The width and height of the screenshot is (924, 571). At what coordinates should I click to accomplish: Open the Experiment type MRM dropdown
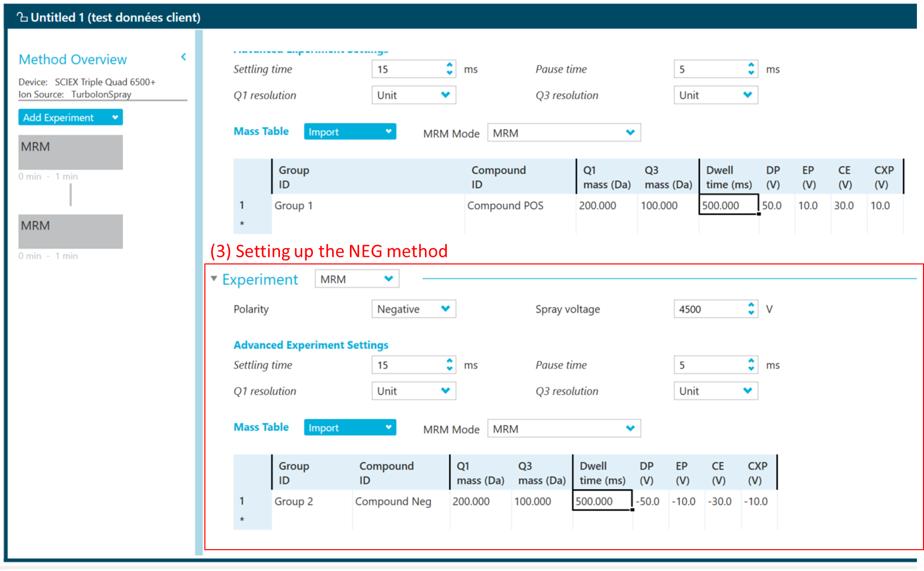tap(357, 279)
